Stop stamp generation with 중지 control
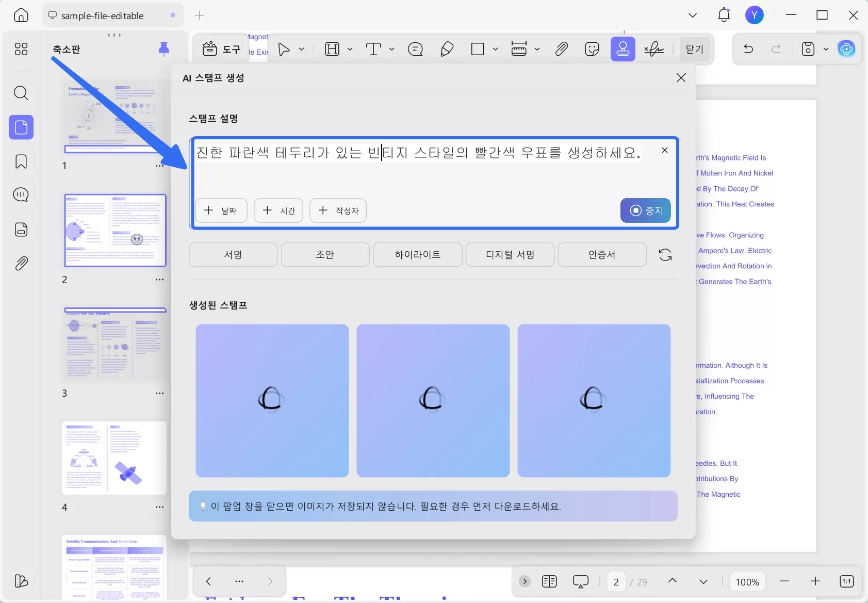The image size is (868, 603). pos(646,210)
